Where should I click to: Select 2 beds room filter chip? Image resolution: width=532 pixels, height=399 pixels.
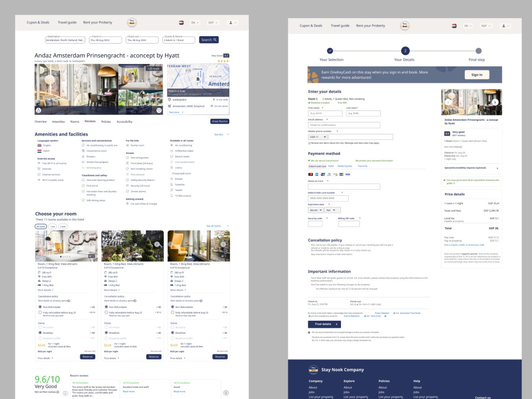click(x=63, y=226)
